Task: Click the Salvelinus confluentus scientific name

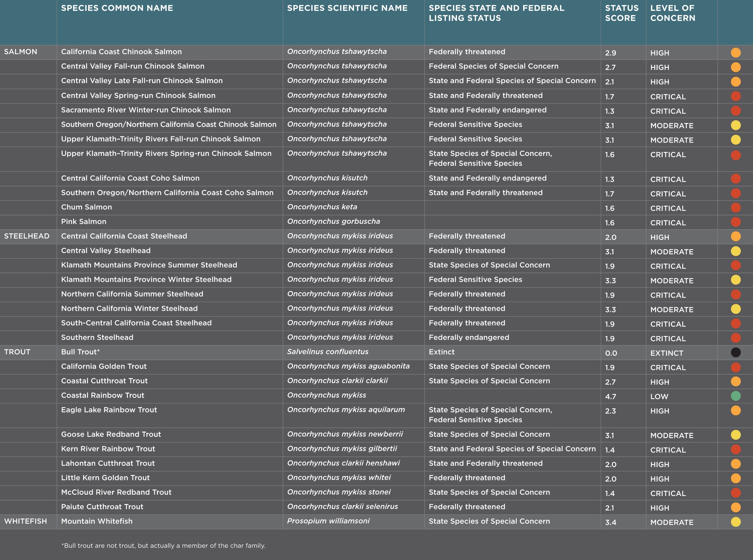Action: (327, 352)
